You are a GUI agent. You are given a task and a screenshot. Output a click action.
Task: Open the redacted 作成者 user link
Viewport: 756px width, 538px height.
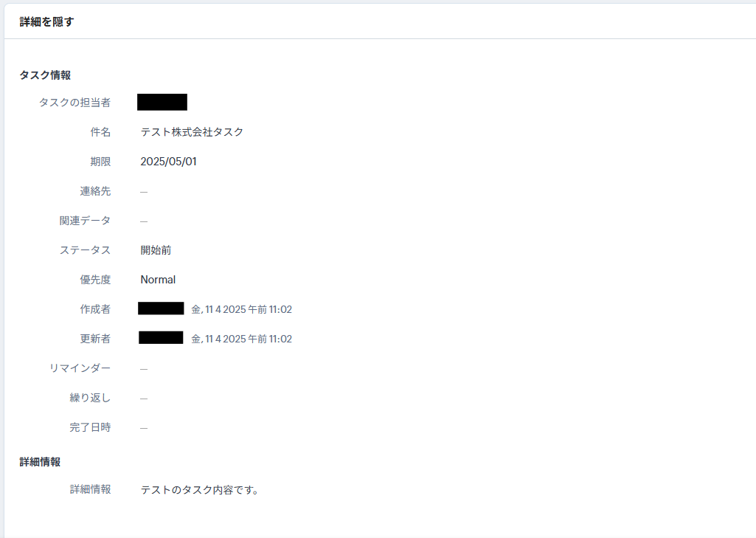(x=161, y=308)
